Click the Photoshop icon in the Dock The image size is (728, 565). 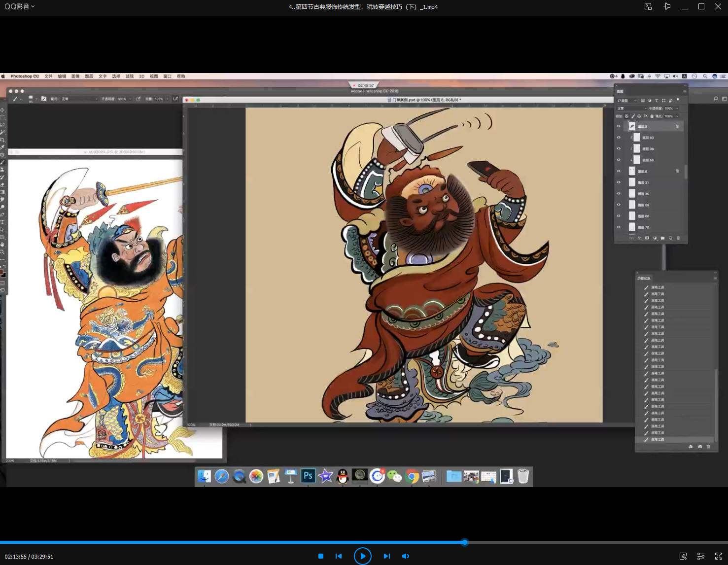[308, 476]
